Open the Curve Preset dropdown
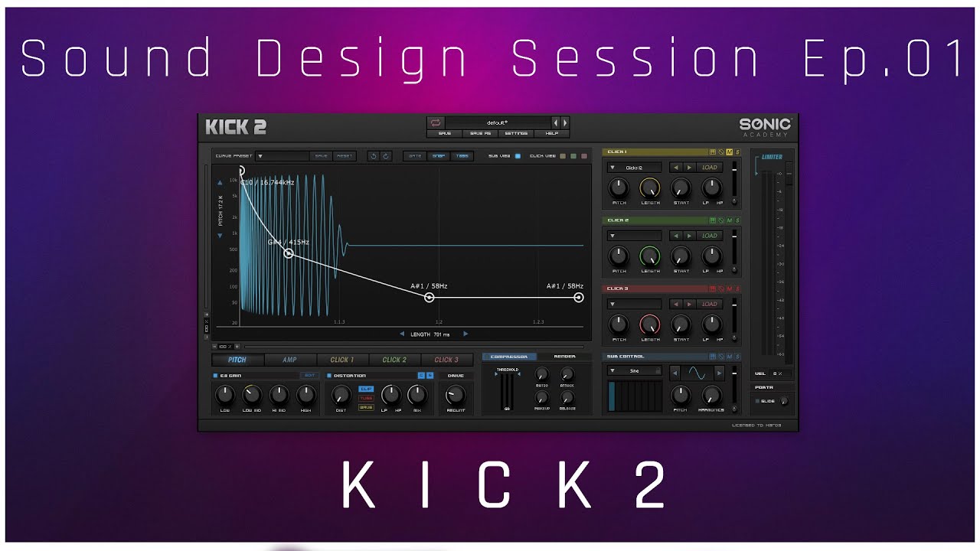Screen dimensions: 980x551 click(283, 156)
